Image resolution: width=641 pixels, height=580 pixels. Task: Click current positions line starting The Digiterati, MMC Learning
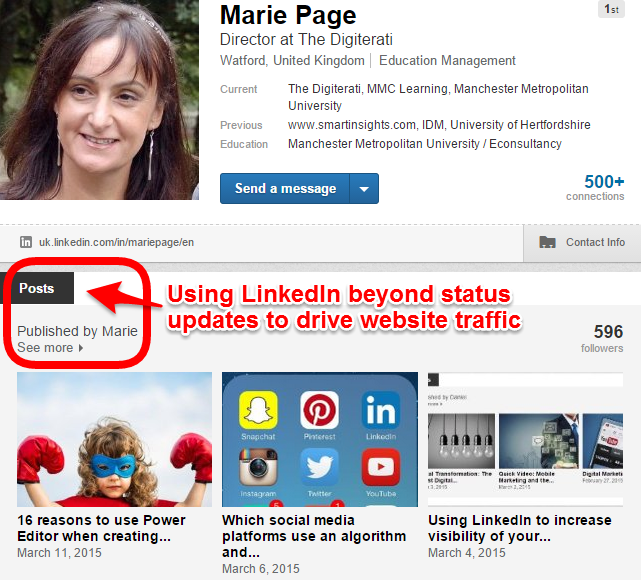tap(438, 97)
